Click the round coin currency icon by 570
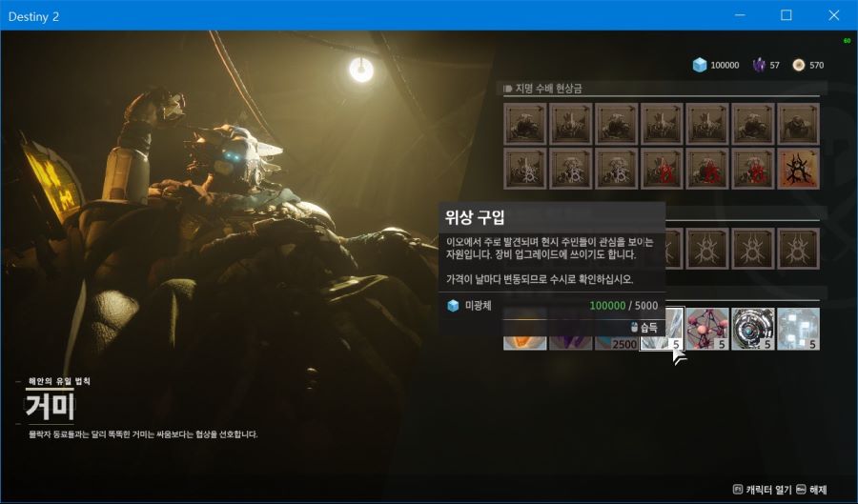Screen dimensions: 858x504 point(798,65)
